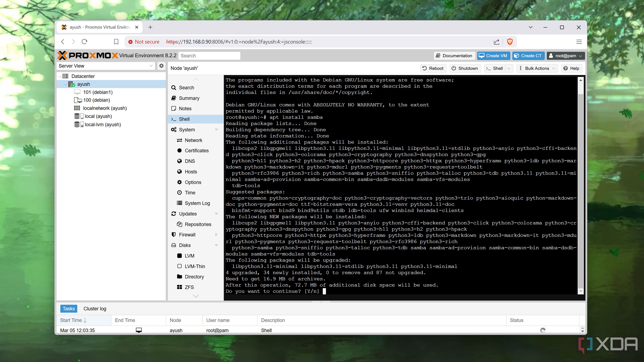The image size is (644, 362).
Task: Click the Shutdown button
Action: 465,68
